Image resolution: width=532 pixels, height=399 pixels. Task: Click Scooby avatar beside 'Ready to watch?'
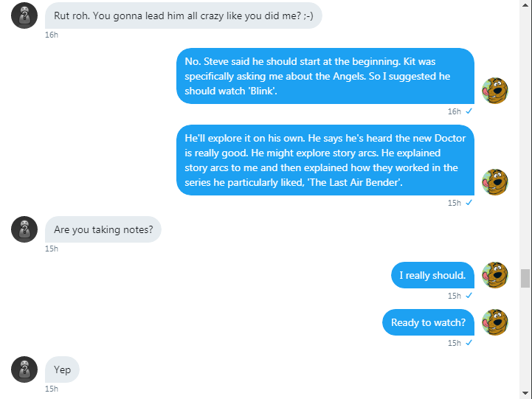494,322
